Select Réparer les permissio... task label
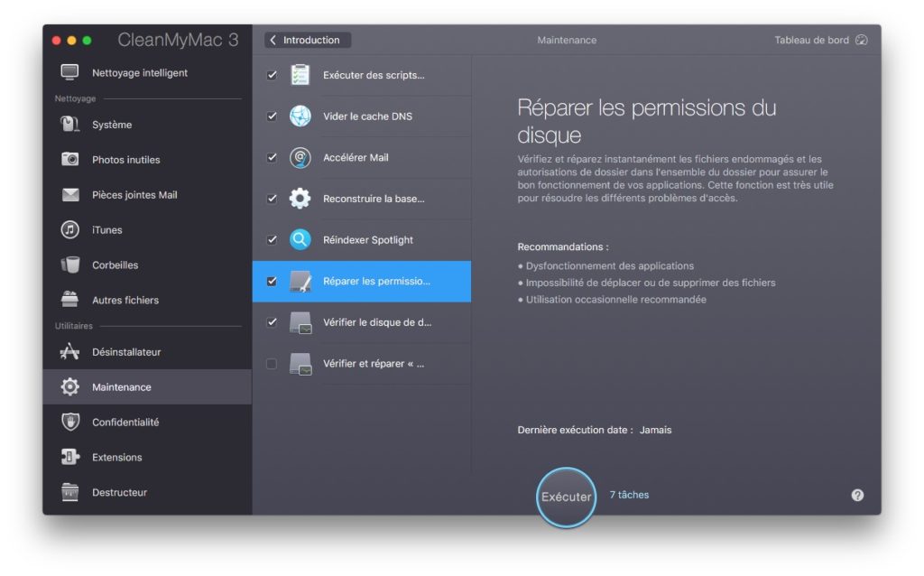The height and width of the screenshot is (576, 924). 376,281
